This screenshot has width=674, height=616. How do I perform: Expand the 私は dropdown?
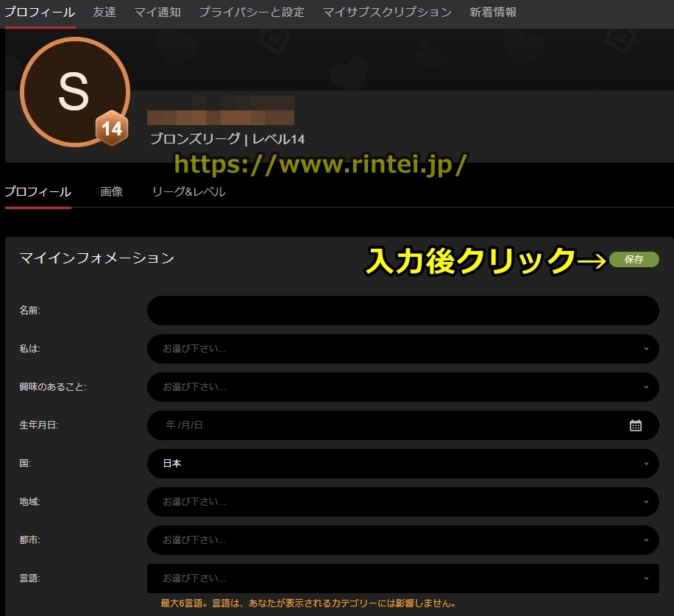coord(402,349)
